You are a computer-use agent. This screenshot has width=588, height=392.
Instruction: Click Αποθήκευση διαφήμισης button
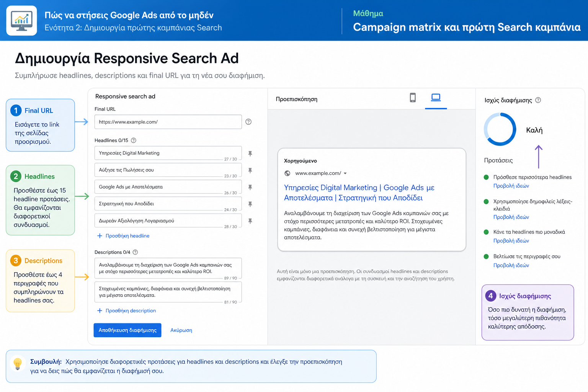127,330
